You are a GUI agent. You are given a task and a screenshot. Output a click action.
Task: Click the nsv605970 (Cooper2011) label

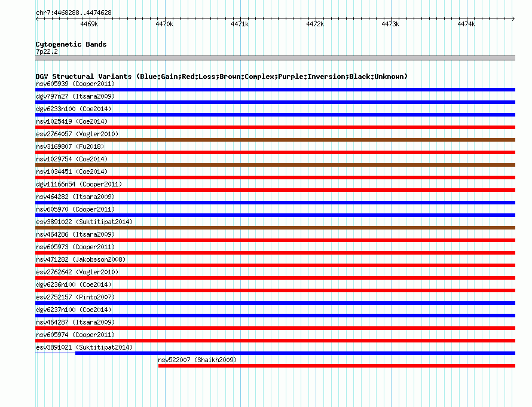tap(75, 209)
